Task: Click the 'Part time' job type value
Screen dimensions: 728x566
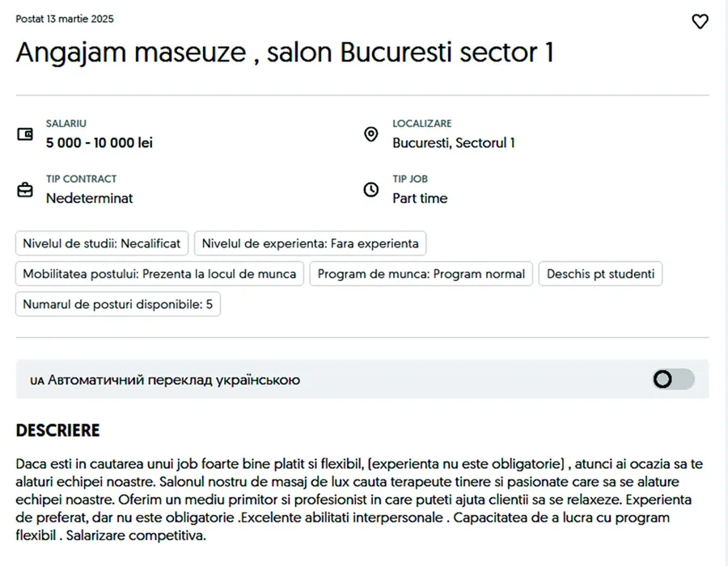Action: [420, 198]
